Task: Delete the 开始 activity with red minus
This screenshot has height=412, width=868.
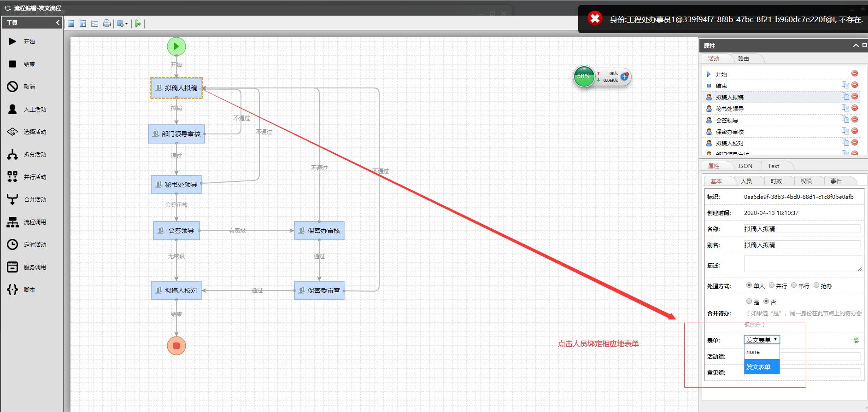Action: pos(855,73)
